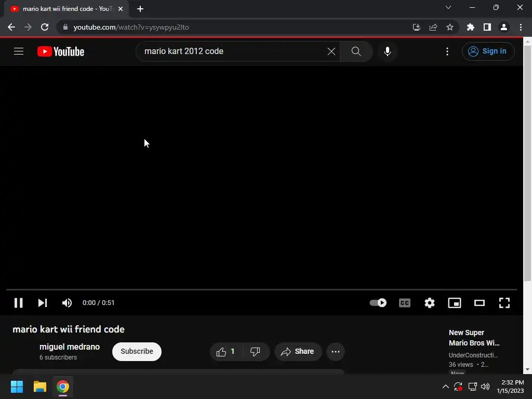The height and width of the screenshot is (399, 532).
Task: Open New Super Mario Bros Wii video
Action: coord(474,338)
